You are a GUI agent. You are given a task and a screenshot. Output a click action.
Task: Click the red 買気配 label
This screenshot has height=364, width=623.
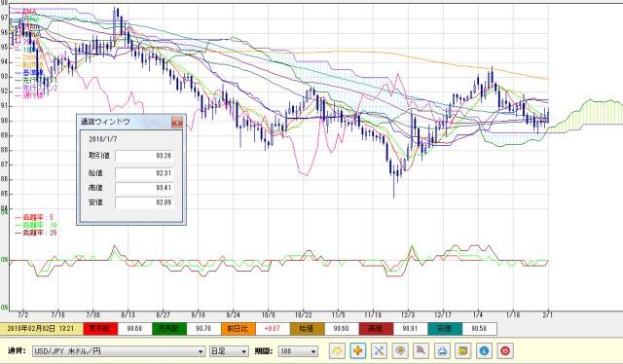(100, 329)
